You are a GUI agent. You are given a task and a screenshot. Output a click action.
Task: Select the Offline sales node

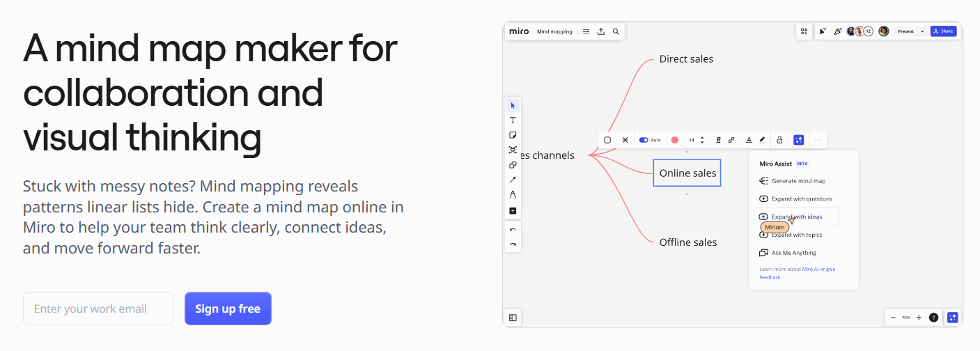[688, 242]
